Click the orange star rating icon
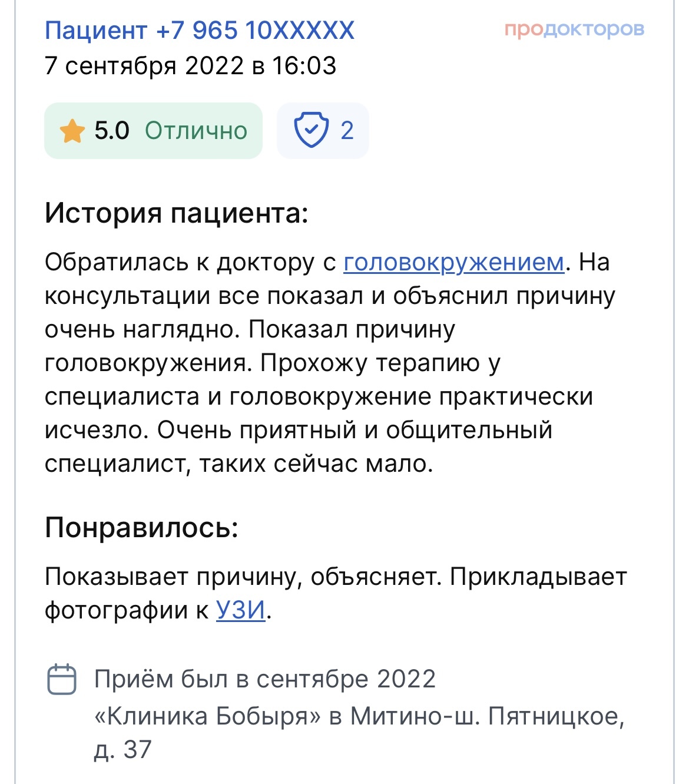689x784 pixels. [x=72, y=131]
